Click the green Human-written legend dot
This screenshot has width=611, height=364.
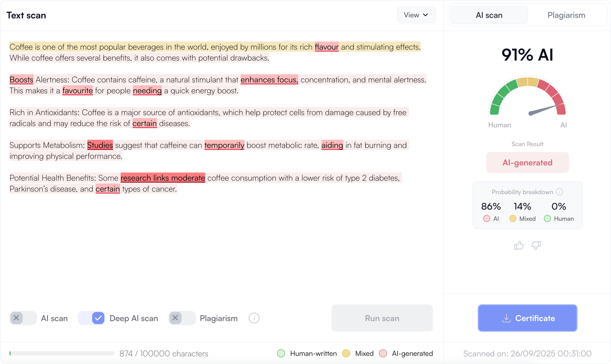pyautogui.click(x=281, y=353)
